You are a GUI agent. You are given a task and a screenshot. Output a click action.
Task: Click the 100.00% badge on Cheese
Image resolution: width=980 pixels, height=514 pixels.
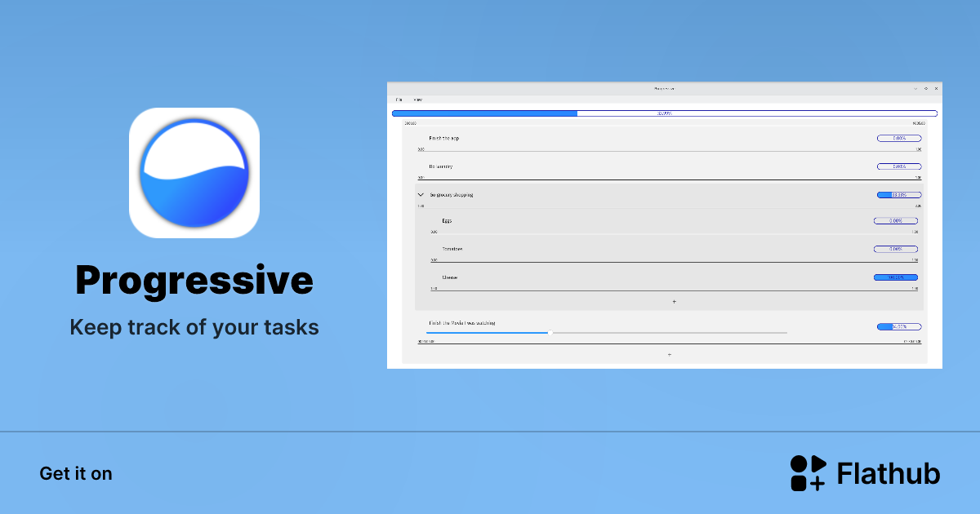tap(896, 277)
